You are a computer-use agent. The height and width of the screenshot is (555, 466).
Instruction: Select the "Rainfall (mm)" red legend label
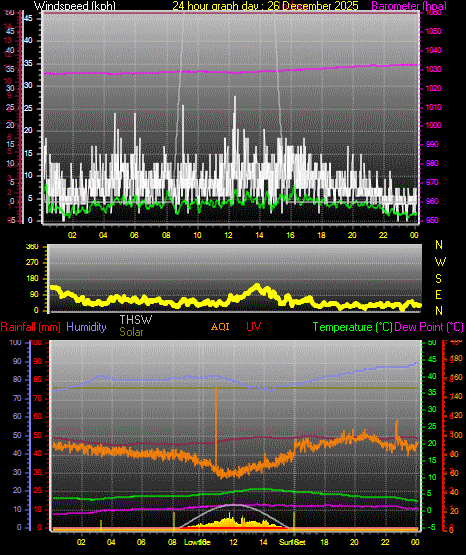click(x=30, y=327)
